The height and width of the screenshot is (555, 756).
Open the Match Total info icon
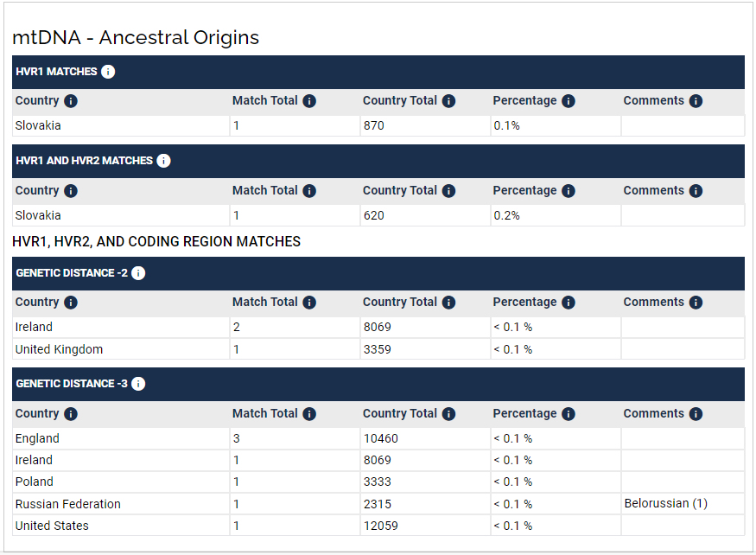click(308, 100)
